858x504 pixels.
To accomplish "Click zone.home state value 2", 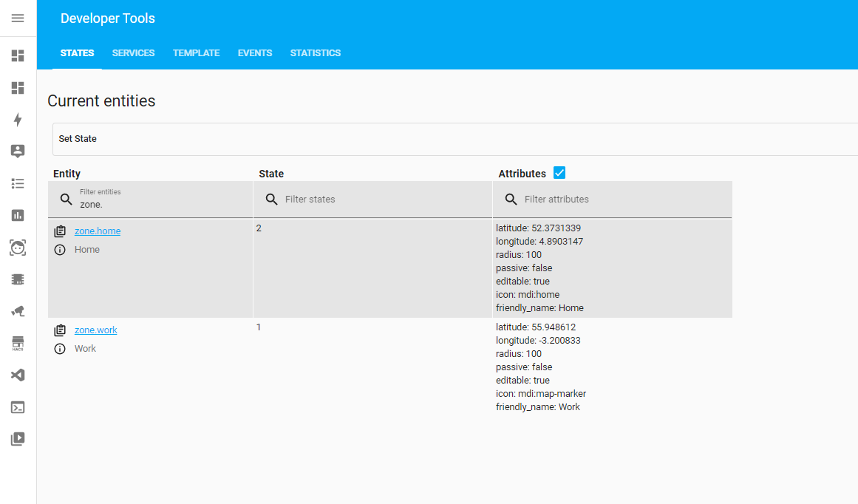I will [259, 228].
